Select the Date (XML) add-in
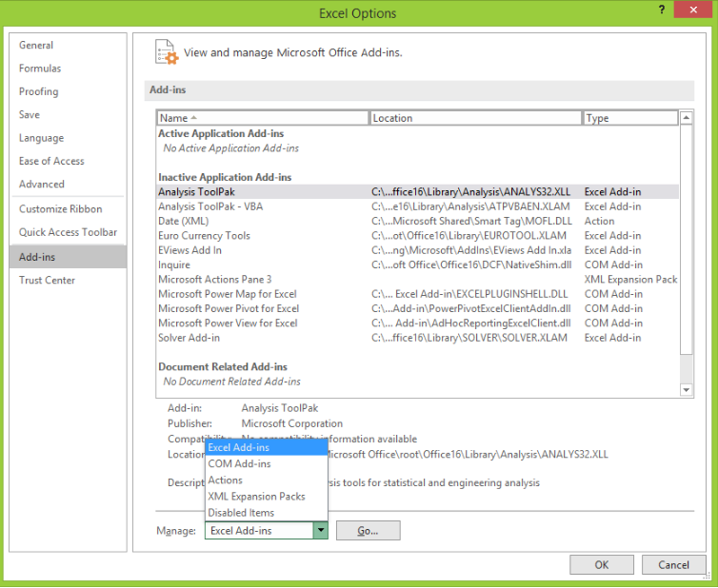The image size is (718, 588). [417, 221]
